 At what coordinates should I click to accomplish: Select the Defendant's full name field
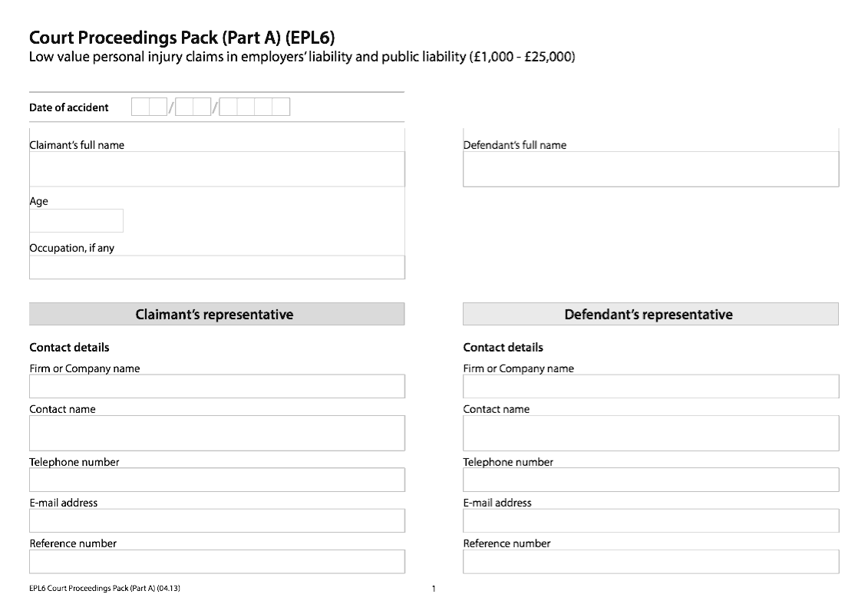coord(650,169)
